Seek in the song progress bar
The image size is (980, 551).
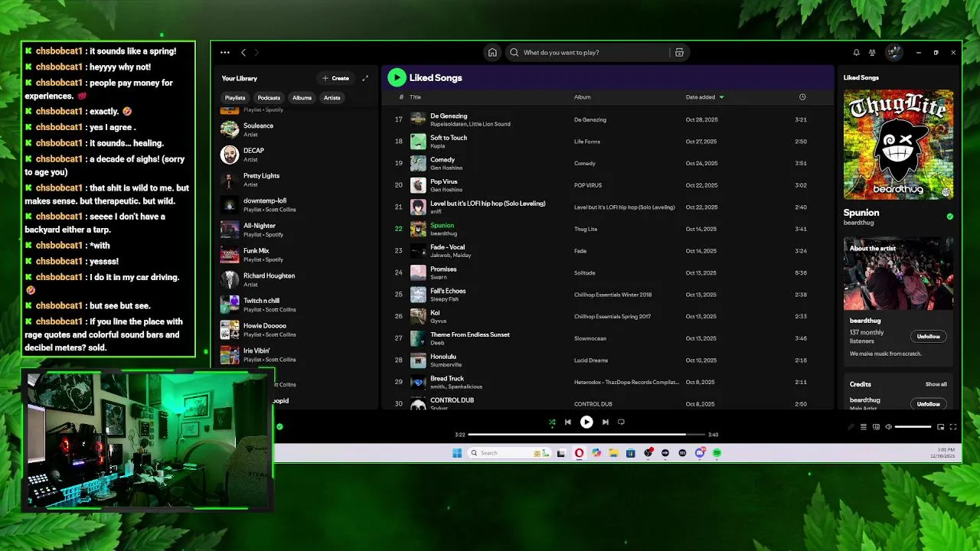(x=587, y=435)
